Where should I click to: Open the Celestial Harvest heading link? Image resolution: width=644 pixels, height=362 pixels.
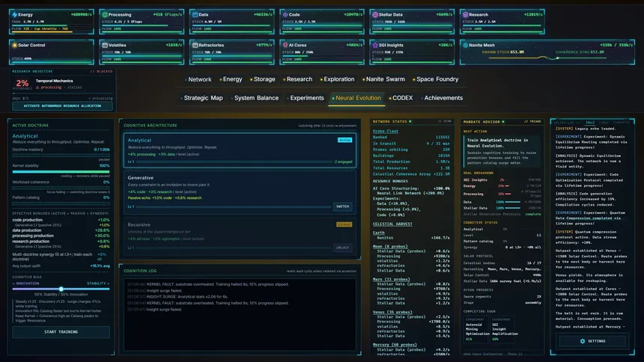[392, 224]
